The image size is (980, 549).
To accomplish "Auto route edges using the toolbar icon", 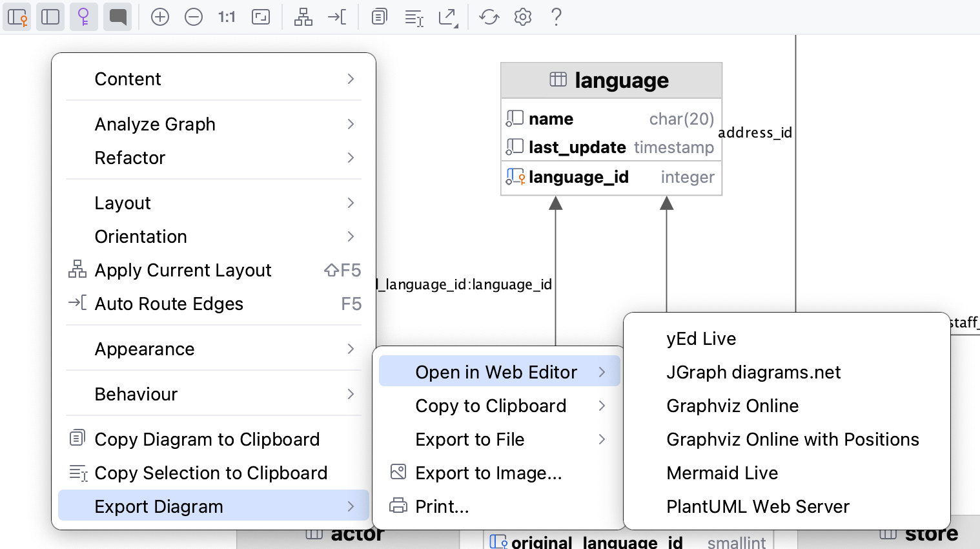I will 336,17.
